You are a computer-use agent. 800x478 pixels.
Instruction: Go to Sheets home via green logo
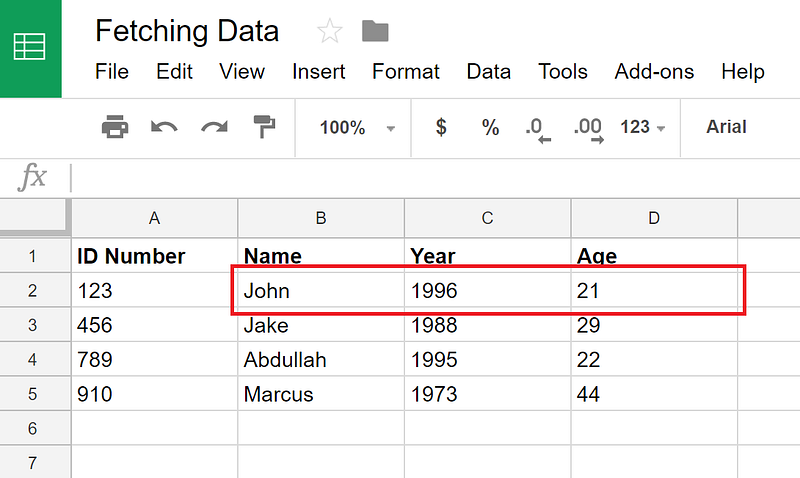30,48
